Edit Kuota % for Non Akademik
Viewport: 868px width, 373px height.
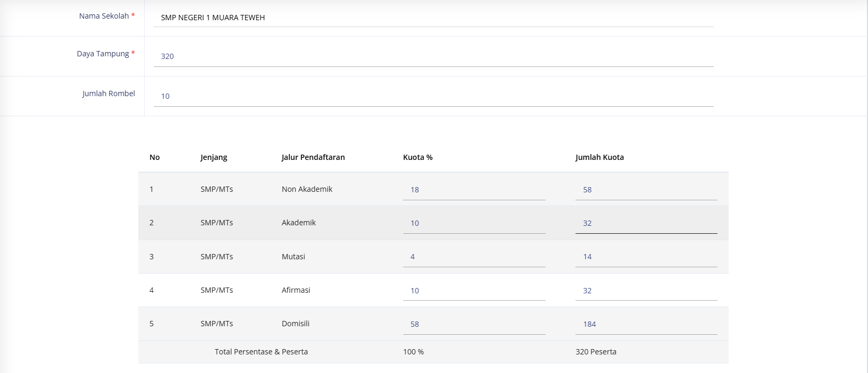(474, 190)
